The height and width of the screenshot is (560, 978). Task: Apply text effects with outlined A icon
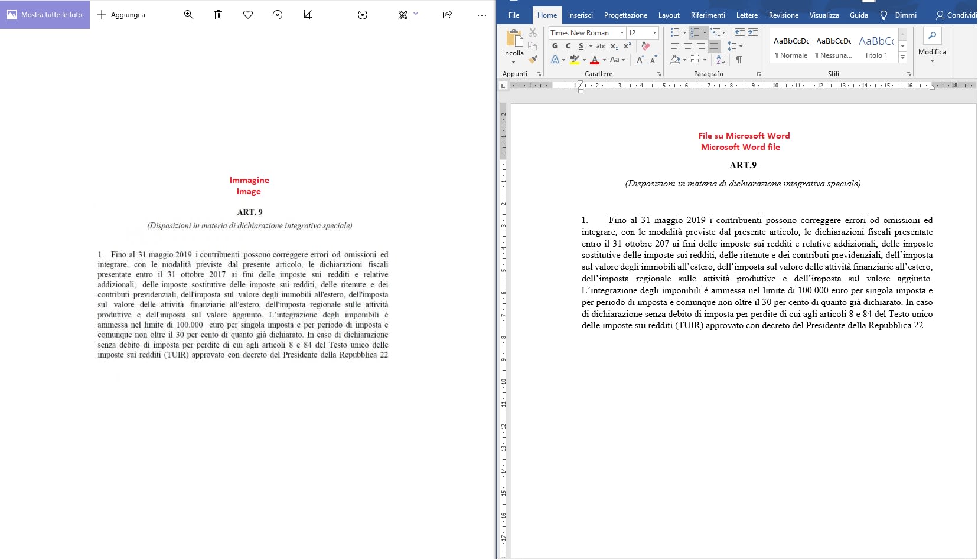point(555,60)
